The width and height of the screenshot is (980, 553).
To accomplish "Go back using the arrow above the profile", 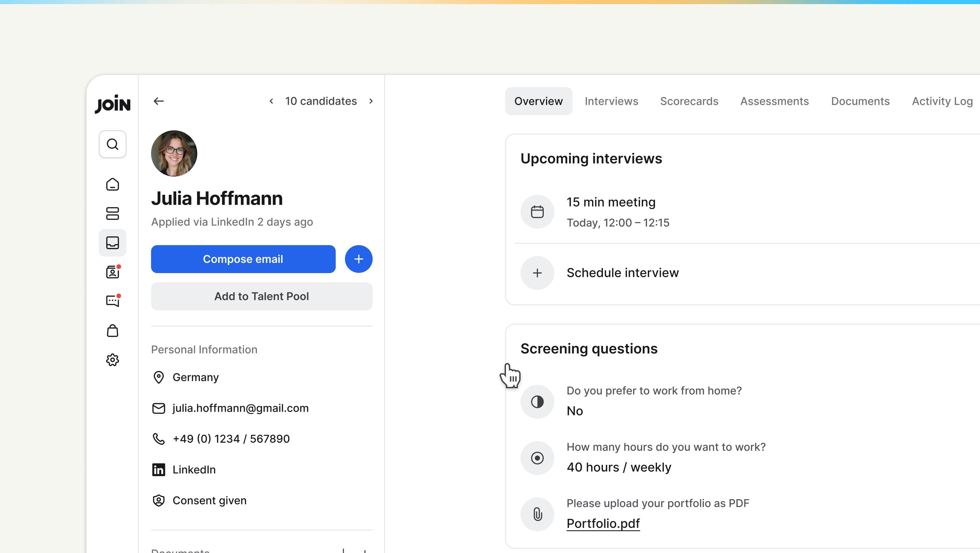I will click(159, 100).
